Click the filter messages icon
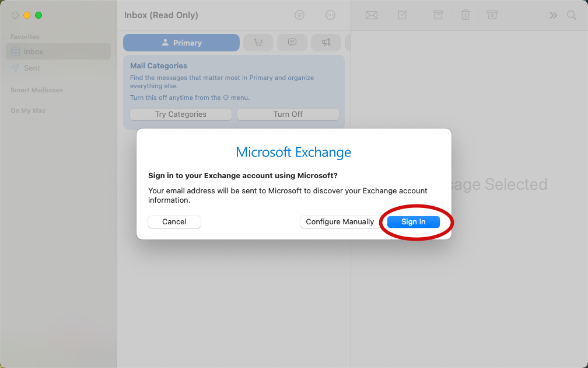Image resolution: width=588 pixels, height=368 pixels. [299, 15]
